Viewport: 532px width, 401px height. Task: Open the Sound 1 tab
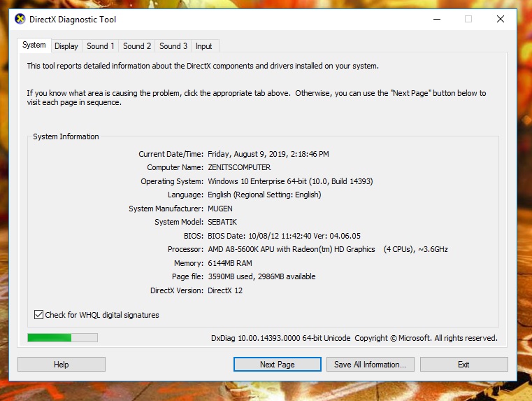(101, 46)
